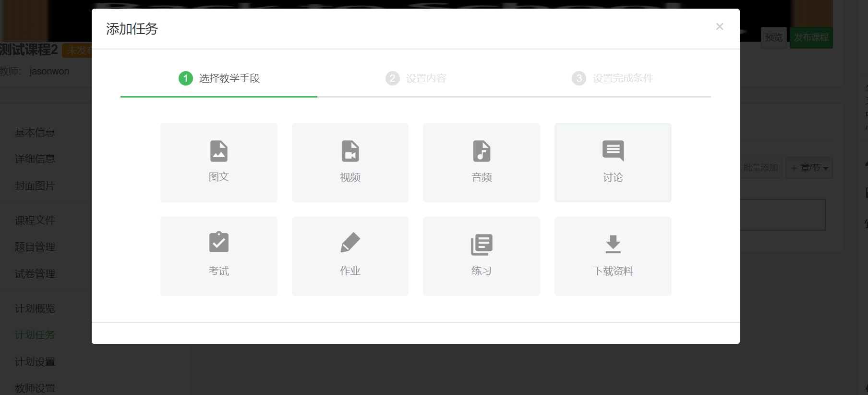
Task: Choose the 视频 video file icon
Action: [350, 151]
